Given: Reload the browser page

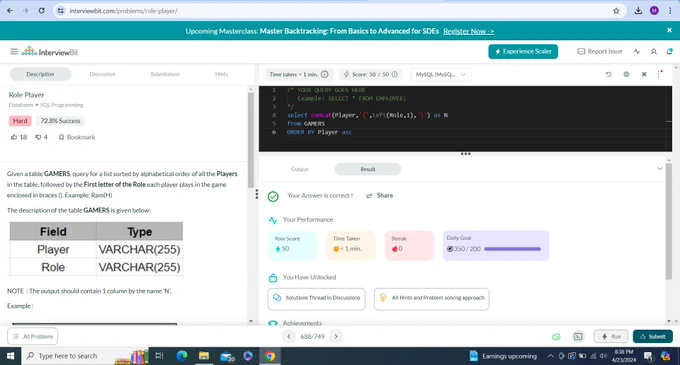Looking at the screenshot, I should [x=42, y=11].
